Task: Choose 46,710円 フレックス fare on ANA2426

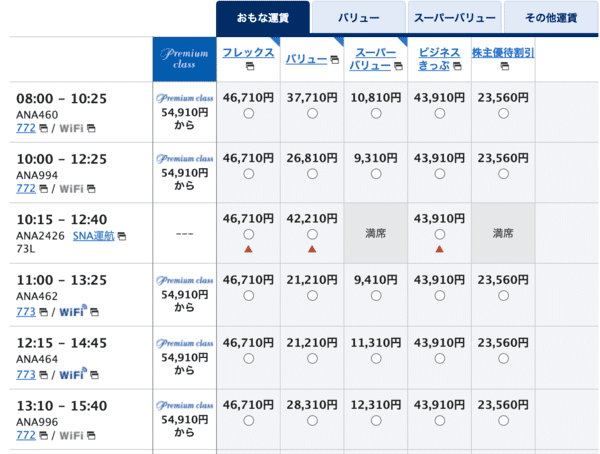Action: [x=249, y=234]
